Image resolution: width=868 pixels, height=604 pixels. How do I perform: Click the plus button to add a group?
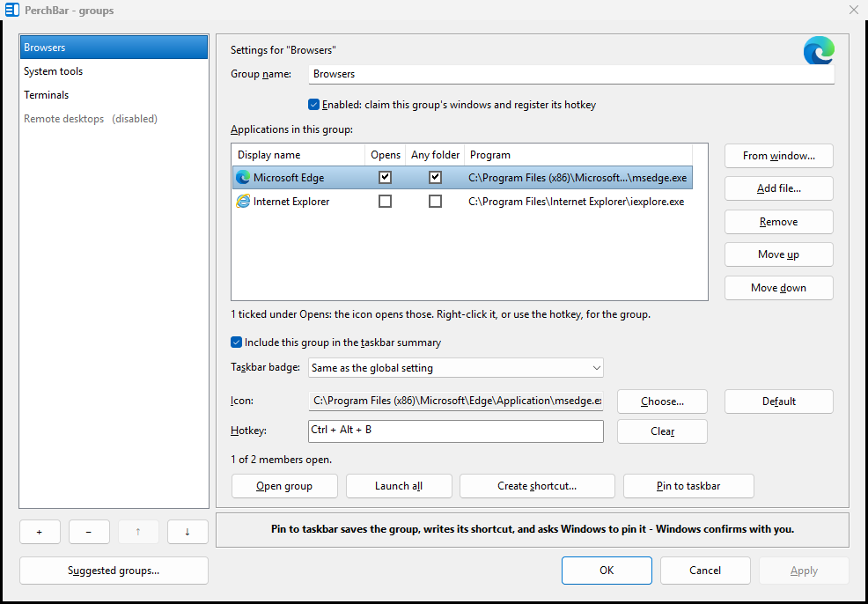(40, 532)
